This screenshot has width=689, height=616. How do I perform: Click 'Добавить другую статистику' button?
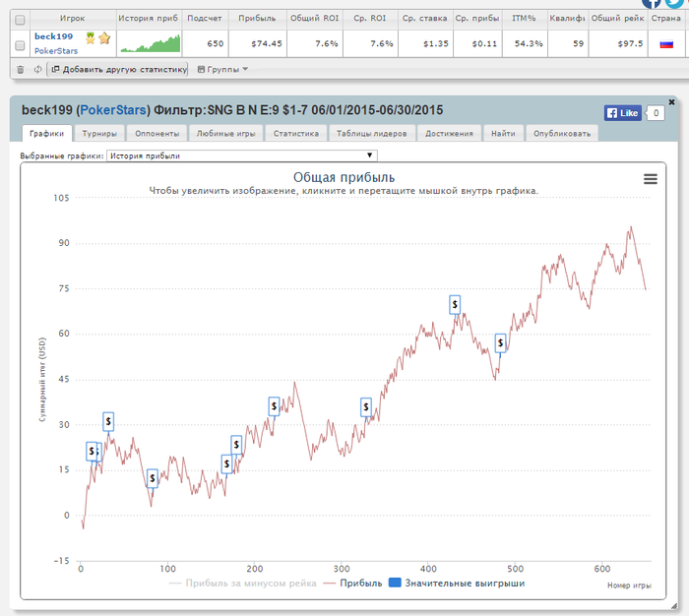[x=118, y=69]
